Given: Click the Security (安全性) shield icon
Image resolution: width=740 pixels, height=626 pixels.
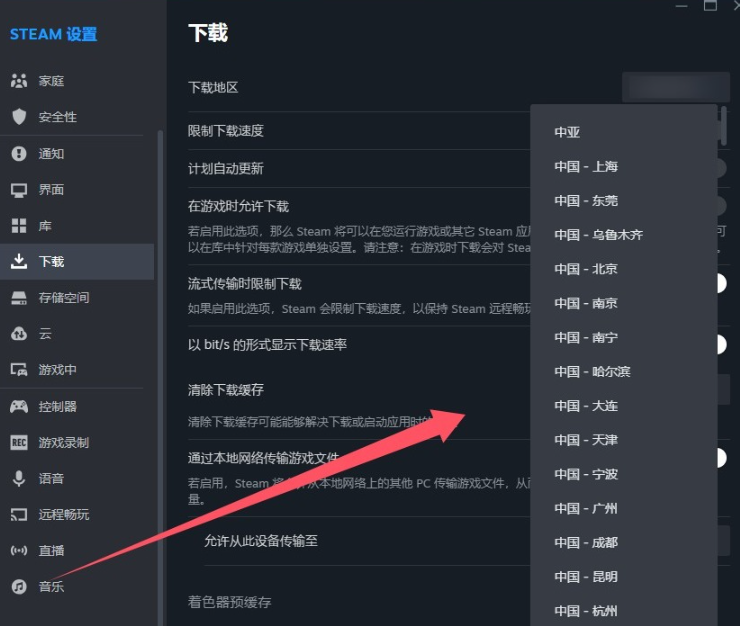Looking at the screenshot, I should 19,117.
